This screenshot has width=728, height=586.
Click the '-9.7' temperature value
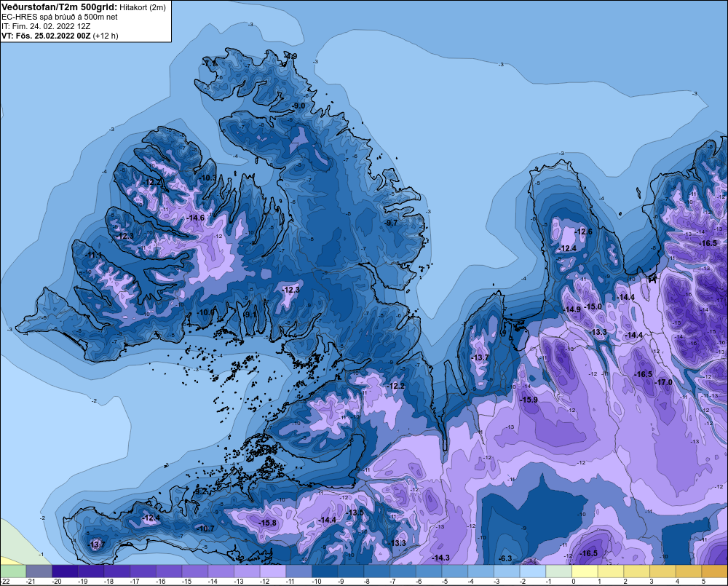(x=392, y=223)
